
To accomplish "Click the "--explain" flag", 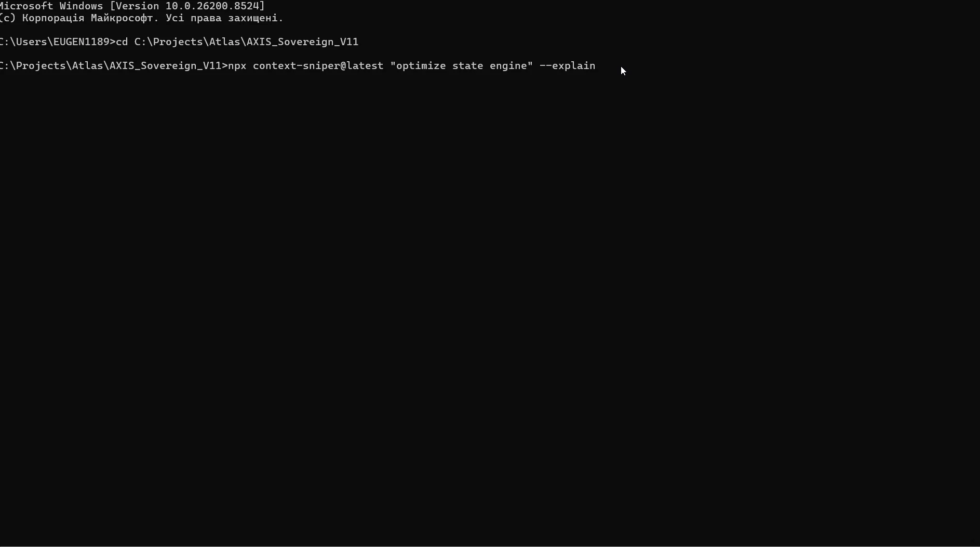I will pyautogui.click(x=568, y=66).
